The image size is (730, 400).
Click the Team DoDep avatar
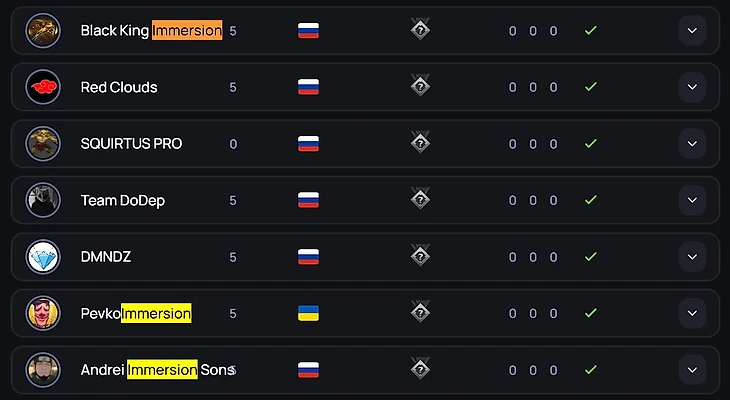point(43,200)
